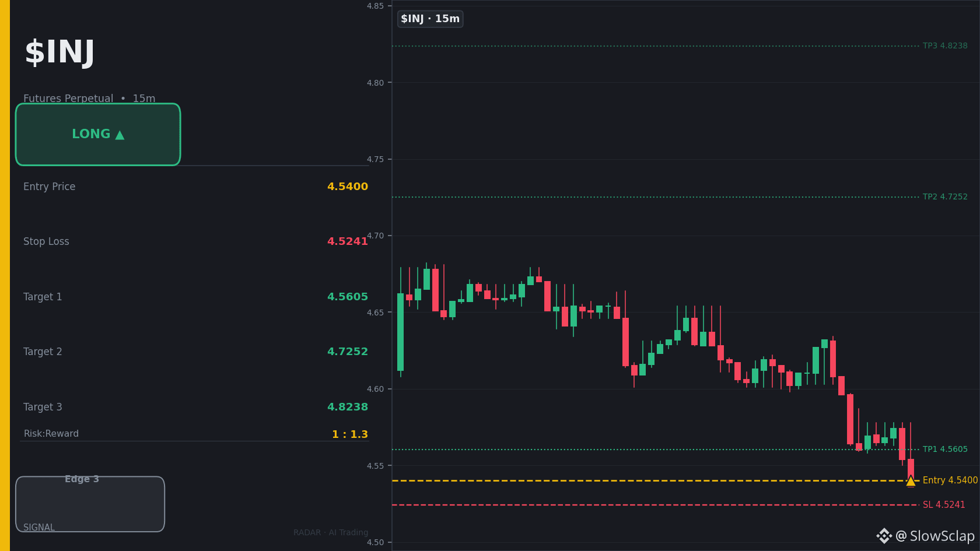The height and width of the screenshot is (551, 980).
Task: Click the 4.55 price axis tick
Action: click(375, 466)
